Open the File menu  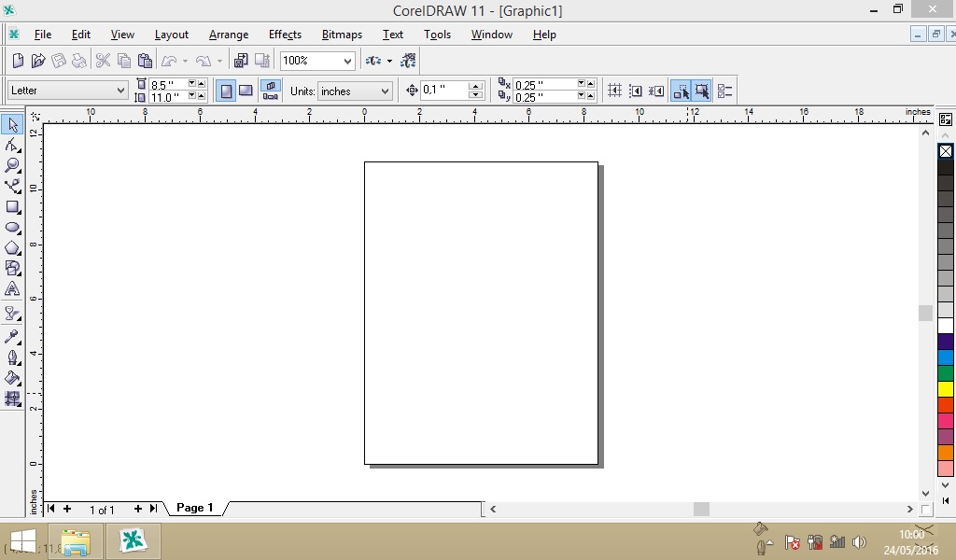click(x=43, y=35)
